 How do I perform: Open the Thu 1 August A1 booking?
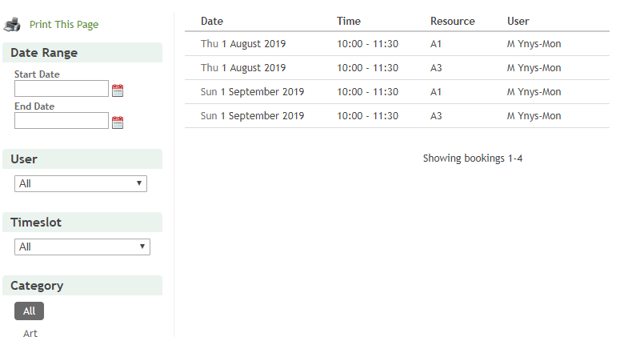243,44
